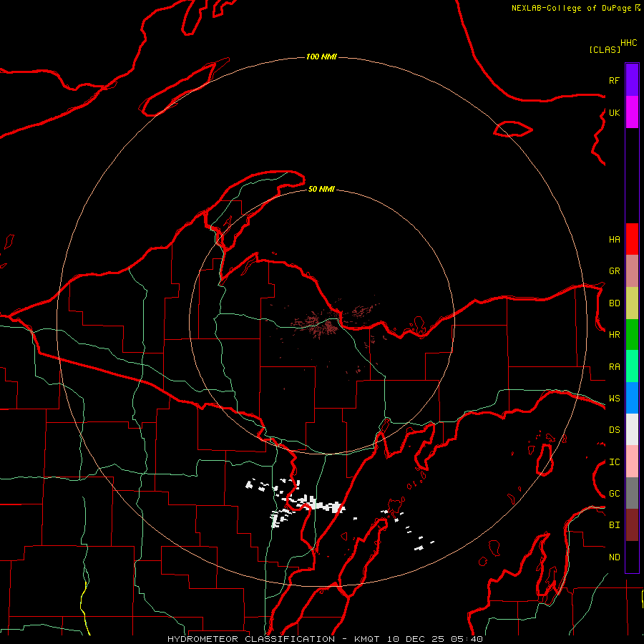Click the 100 NMI range ring label
Viewport: 644px width, 644px height.
click(x=321, y=57)
